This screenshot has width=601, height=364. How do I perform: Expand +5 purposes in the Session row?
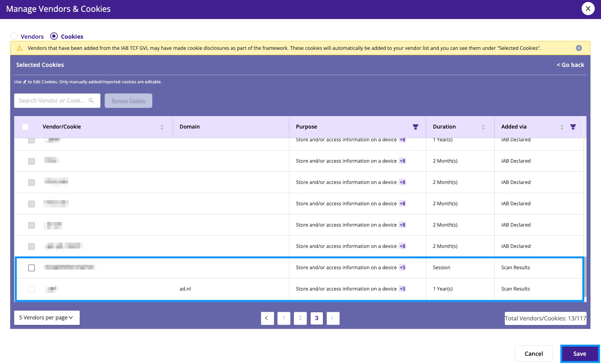coord(402,268)
